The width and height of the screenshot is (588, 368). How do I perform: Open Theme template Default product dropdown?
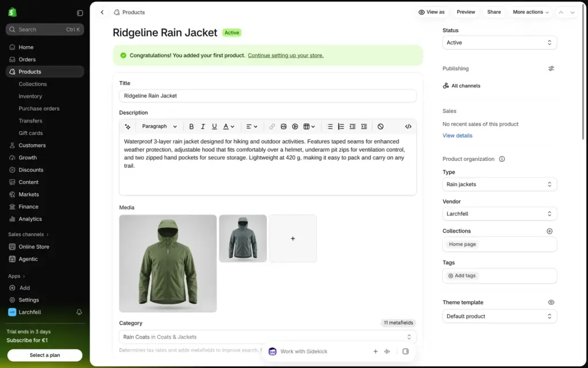tap(500, 316)
